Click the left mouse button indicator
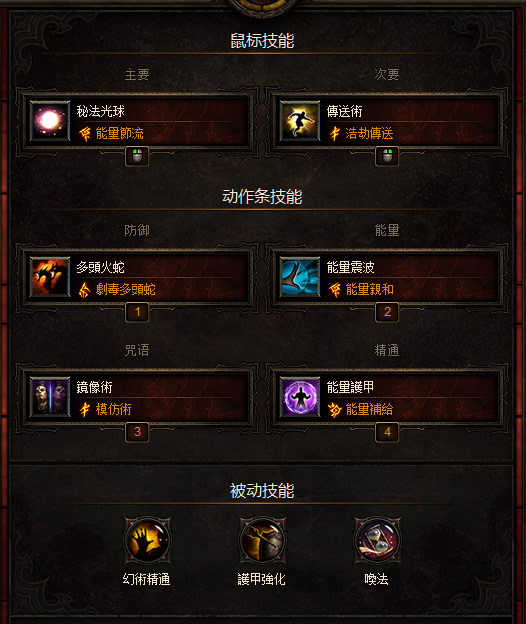526x624 pixels. 137,156
